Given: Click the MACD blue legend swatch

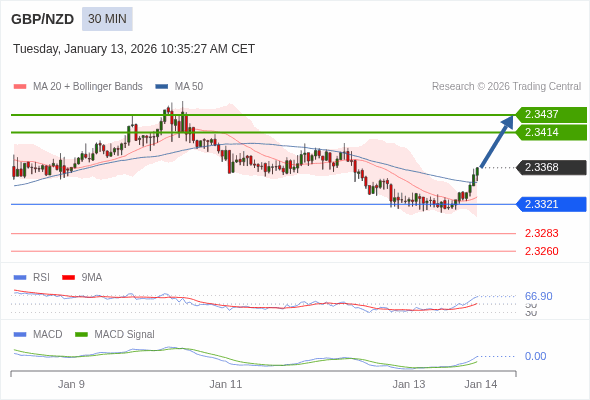Looking at the screenshot, I should 20,335.
